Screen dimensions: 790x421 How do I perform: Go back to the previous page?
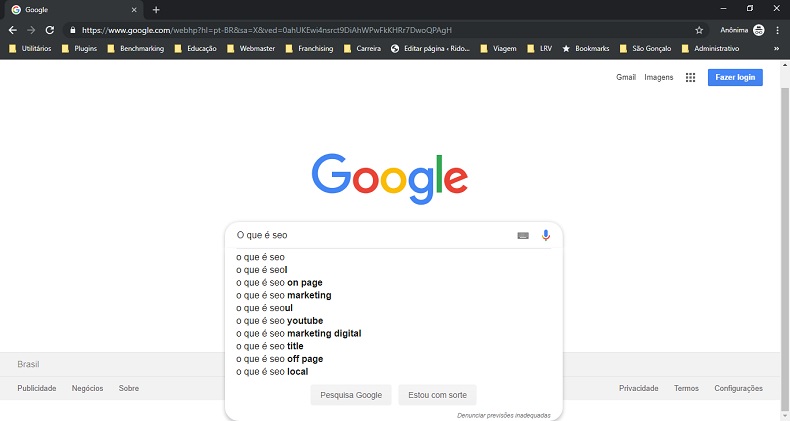point(13,30)
